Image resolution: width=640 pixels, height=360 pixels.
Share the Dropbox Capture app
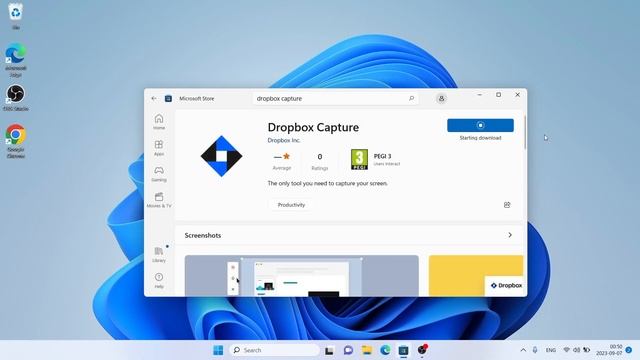507,205
